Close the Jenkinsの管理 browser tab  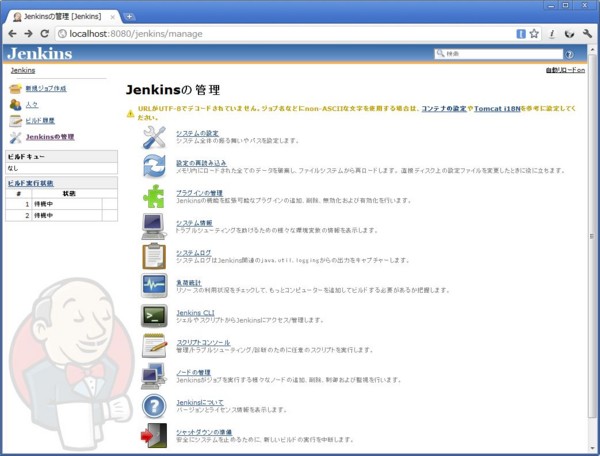[112, 17]
